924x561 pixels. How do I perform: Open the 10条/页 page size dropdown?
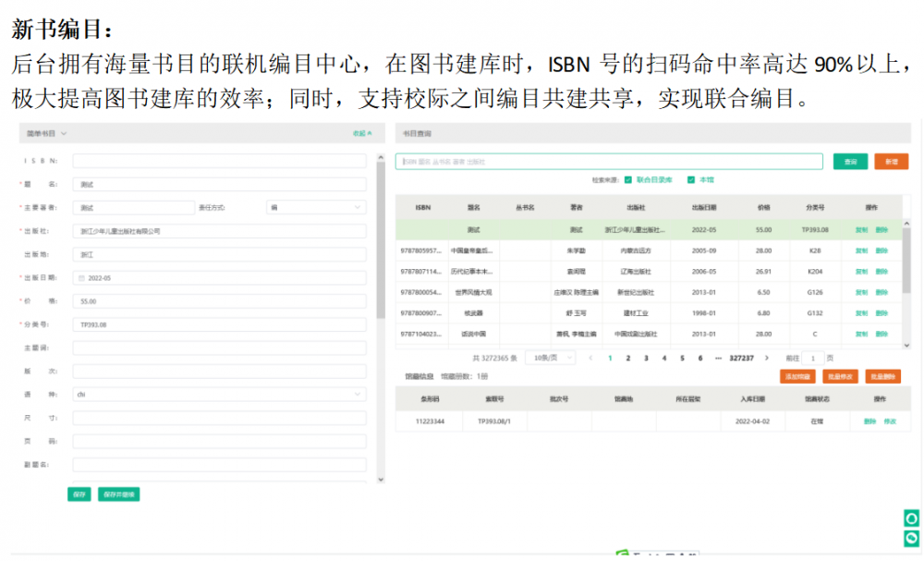coord(550,358)
